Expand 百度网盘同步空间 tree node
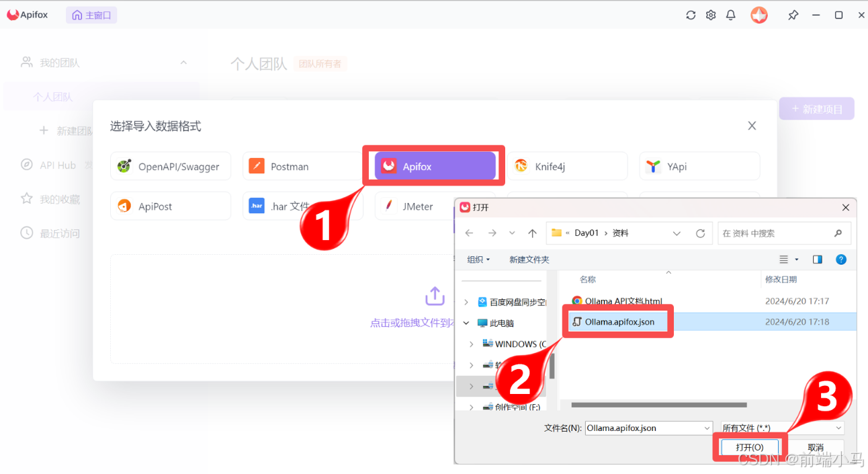Image resolution: width=868 pixels, height=474 pixels. click(466, 303)
